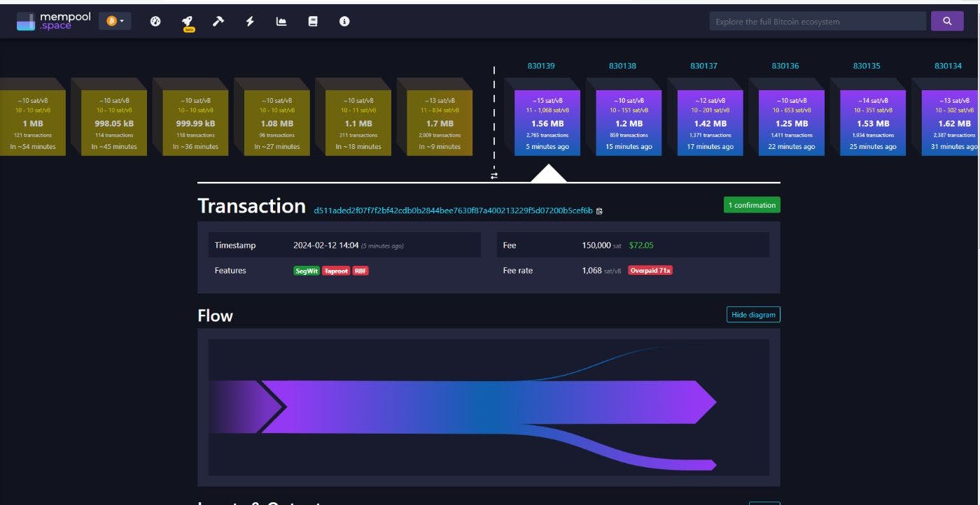Flip blockchain direction with arrows icon
This screenshot has width=980, height=505.
tap(494, 176)
